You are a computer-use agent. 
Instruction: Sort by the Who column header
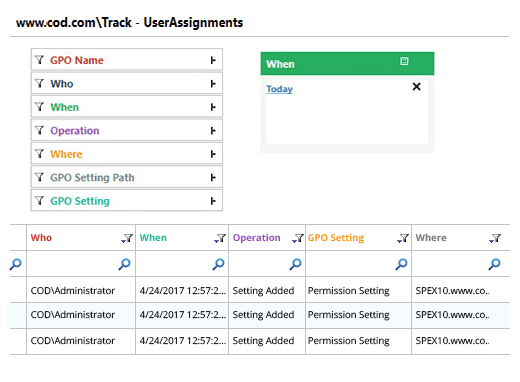click(x=41, y=238)
